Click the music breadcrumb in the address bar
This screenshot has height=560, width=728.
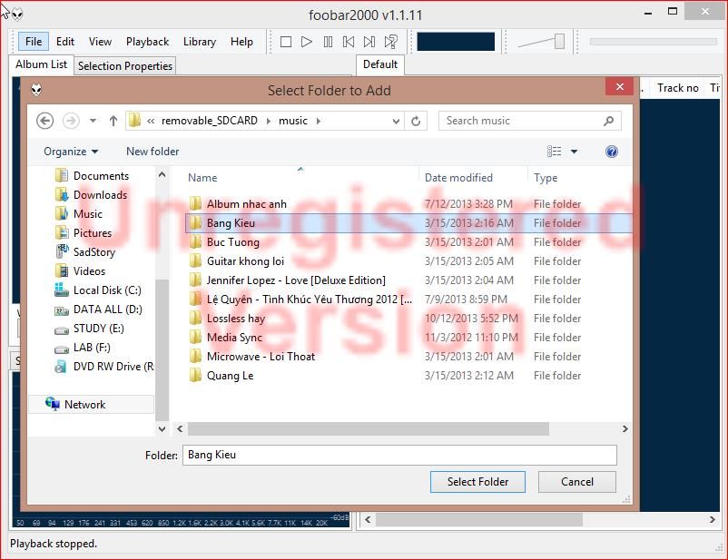tap(293, 122)
